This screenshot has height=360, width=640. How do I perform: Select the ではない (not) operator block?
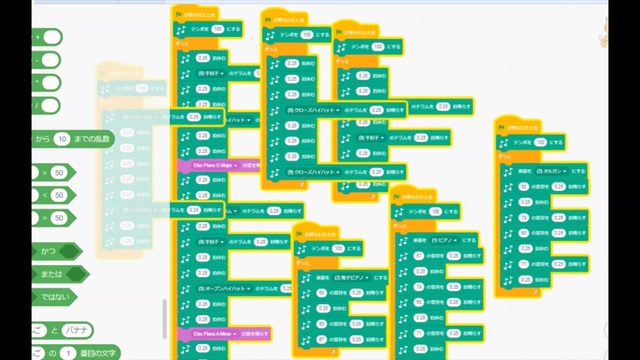54,297
